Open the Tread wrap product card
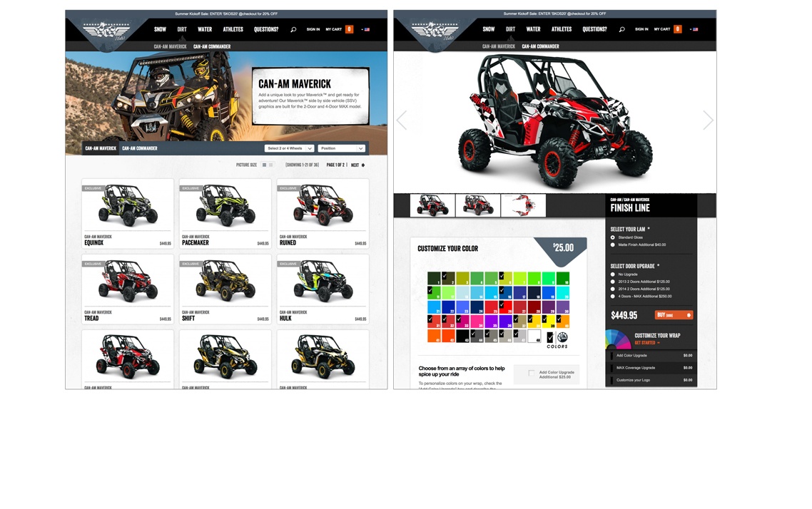Screen dimensions: 812x509 pos(128,289)
